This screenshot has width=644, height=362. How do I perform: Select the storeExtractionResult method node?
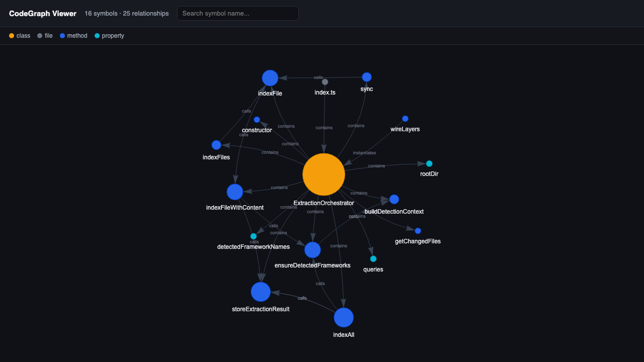point(261,292)
